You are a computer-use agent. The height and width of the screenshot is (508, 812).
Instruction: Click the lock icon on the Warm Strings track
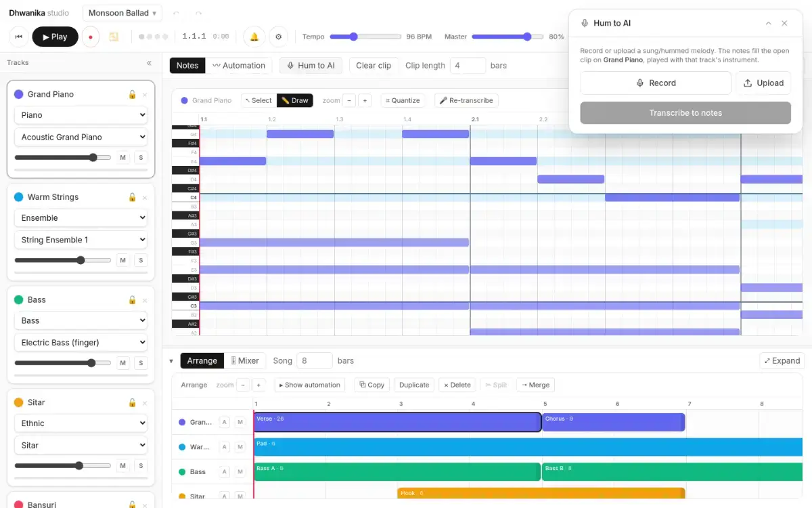pos(133,197)
